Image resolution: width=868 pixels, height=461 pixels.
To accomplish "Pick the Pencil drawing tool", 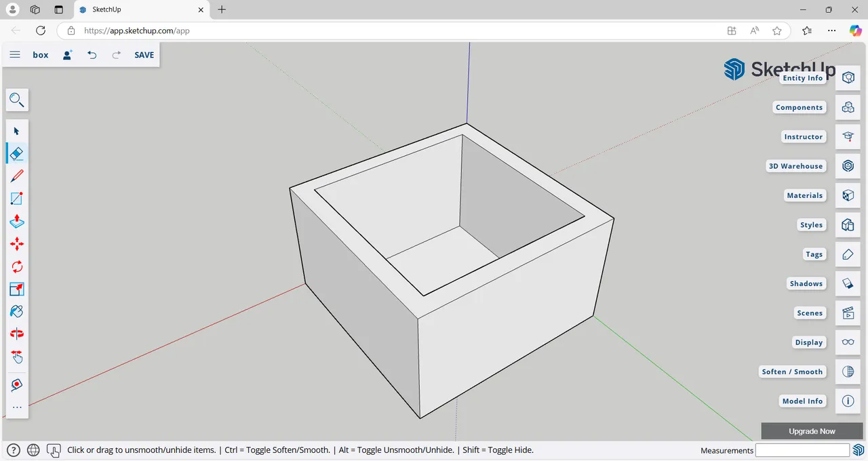I will pyautogui.click(x=17, y=176).
